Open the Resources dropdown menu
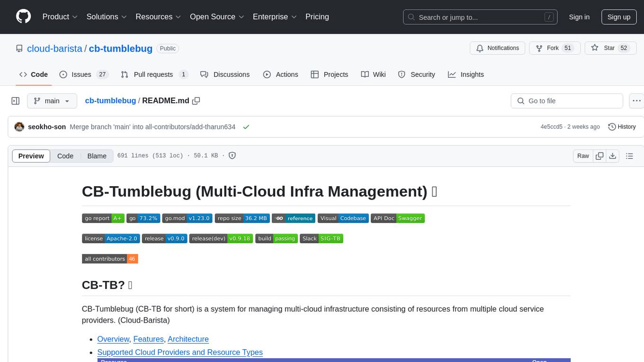 [158, 17]
